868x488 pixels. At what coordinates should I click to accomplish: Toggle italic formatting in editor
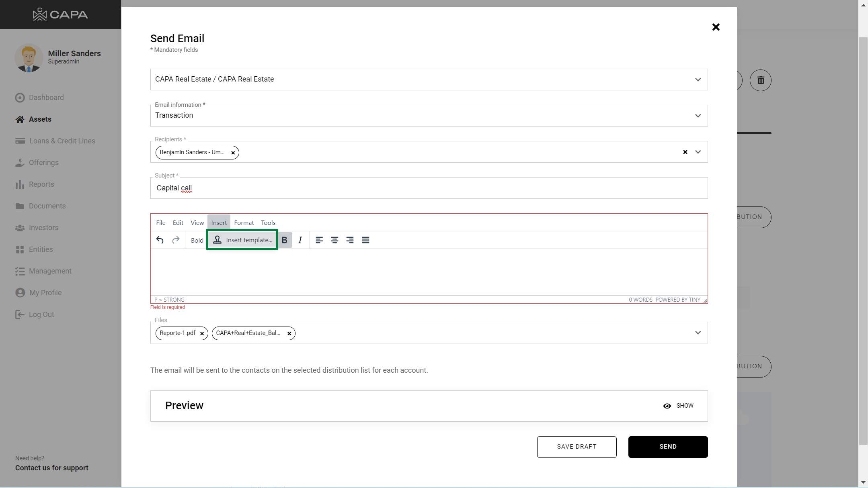point(300,240)
